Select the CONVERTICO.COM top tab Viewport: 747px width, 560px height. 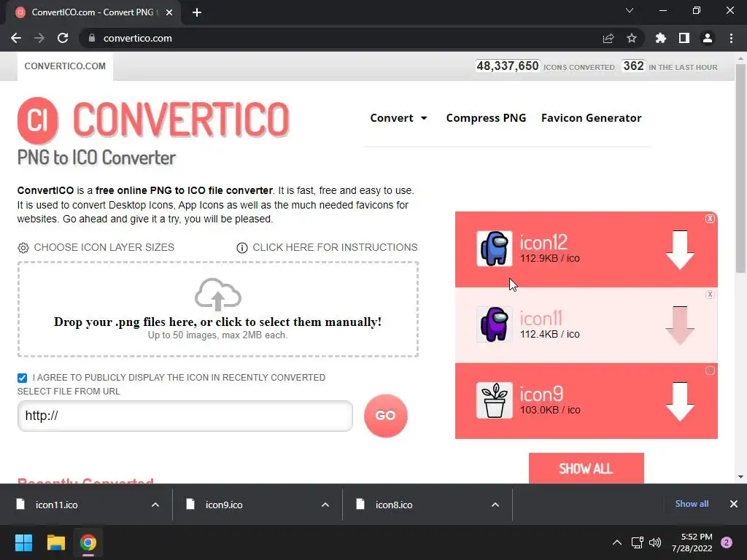pos(65,66)
